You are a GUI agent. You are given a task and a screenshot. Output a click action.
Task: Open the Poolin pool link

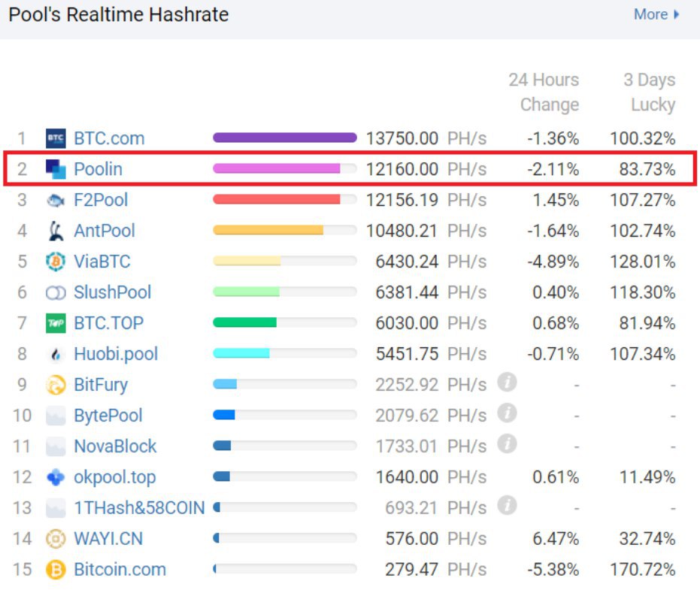pyautogui.click(x=98, y=169)
